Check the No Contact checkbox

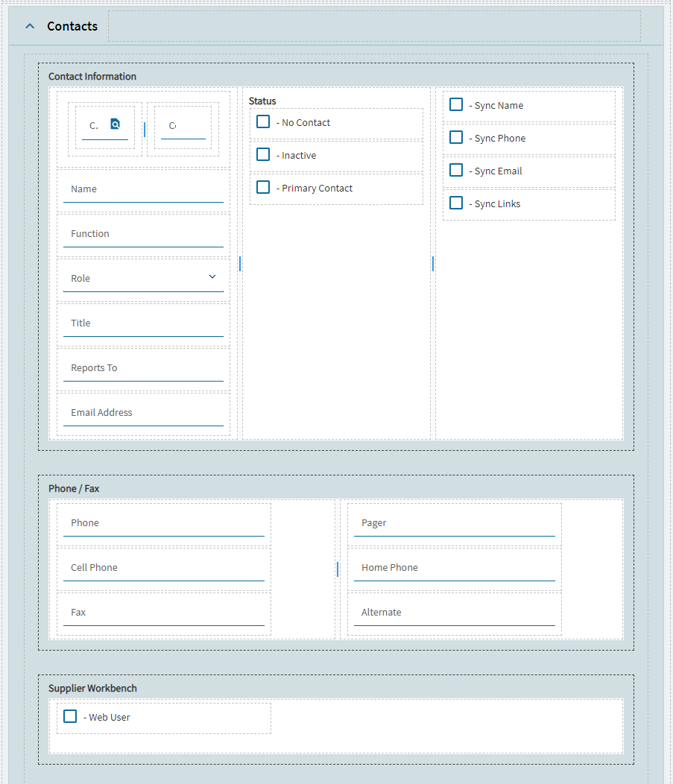coord(263,121)
